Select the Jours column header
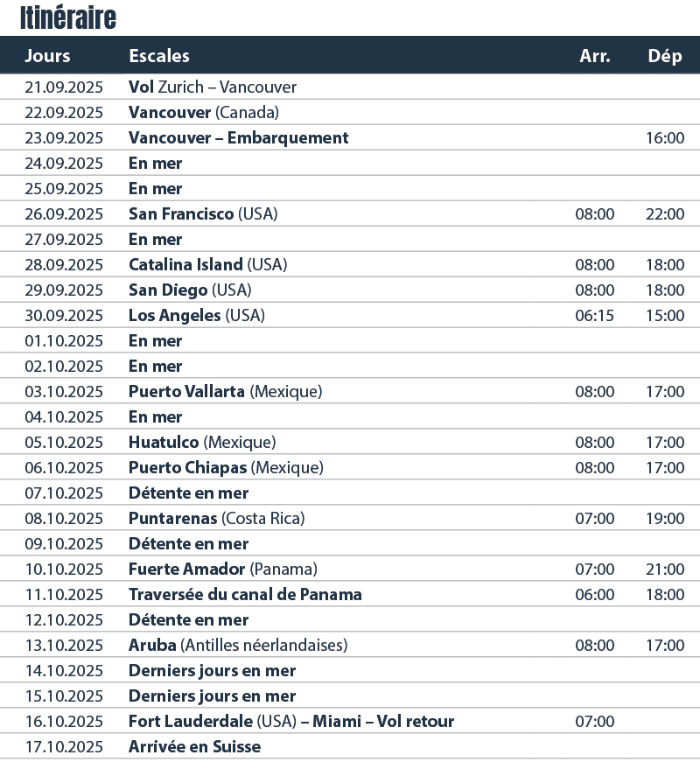The height and width of the screenshot is (762, 700). 47,55
